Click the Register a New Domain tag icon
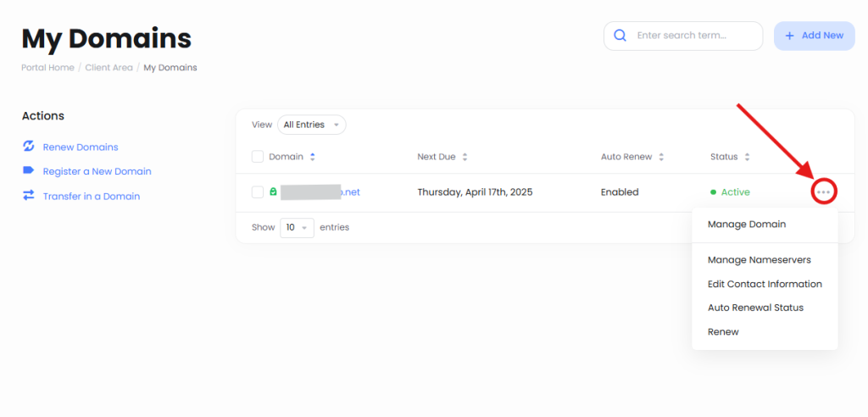Viewport: 868px width, 417px height. (x=28, y=171)
